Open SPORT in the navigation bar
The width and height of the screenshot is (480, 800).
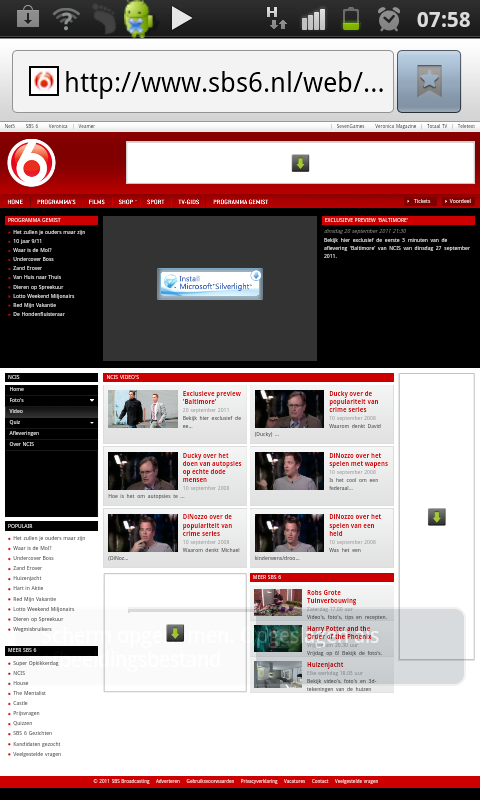[156, 202]
